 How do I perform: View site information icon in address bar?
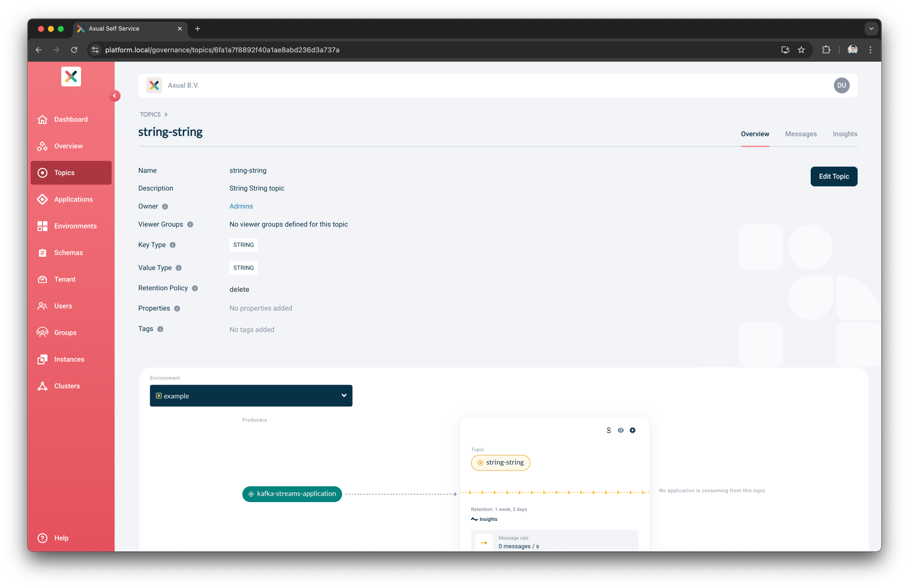point(96,50)
